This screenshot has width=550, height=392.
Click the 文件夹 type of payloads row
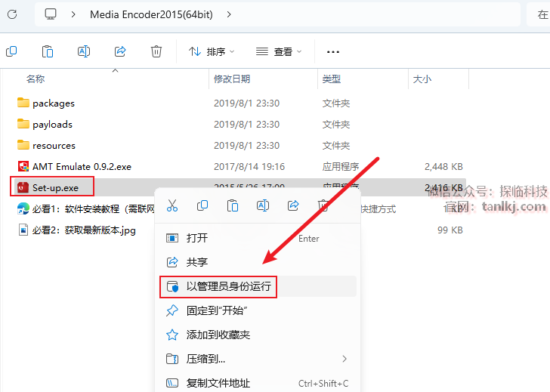[336, 125]
